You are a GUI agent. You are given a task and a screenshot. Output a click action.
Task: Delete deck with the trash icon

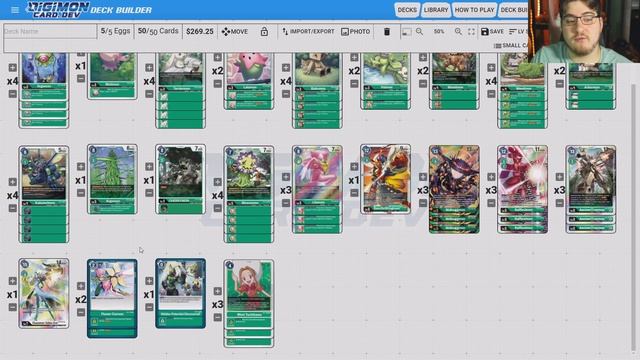(387, 31)
